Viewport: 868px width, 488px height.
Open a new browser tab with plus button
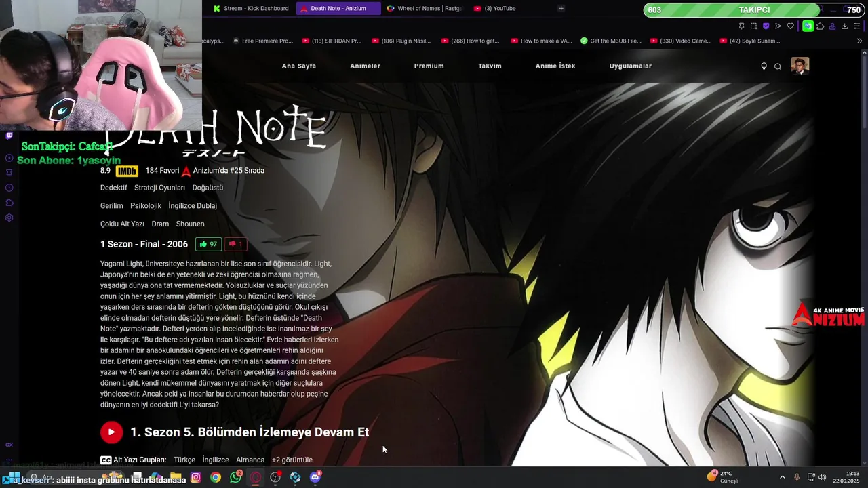(x=561, y=8)
